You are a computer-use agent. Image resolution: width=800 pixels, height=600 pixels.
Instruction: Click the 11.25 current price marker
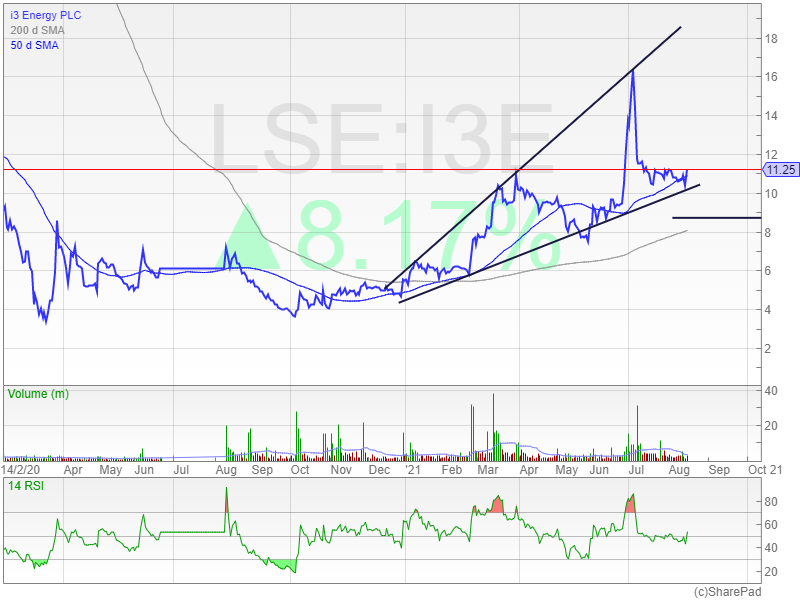click(781, 170)
